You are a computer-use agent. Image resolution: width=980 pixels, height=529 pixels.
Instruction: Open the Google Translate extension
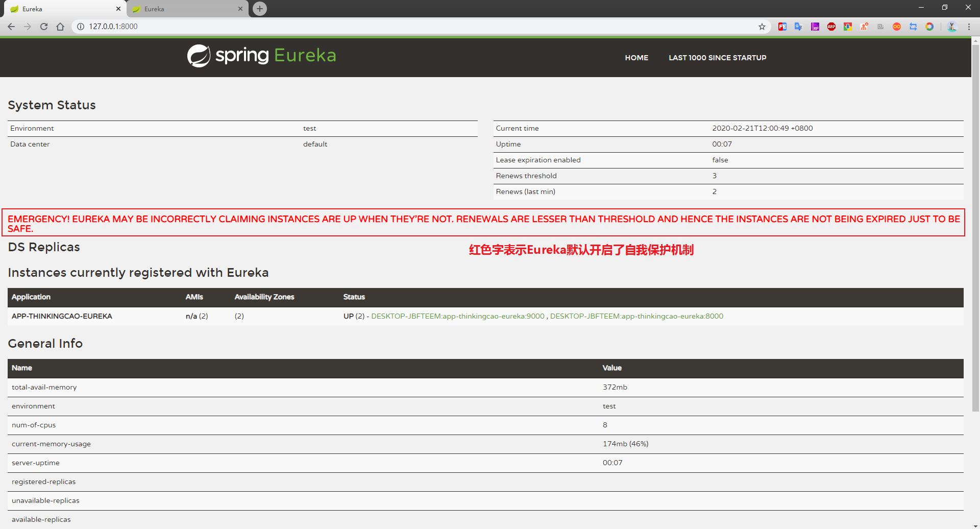pos(799,27)
